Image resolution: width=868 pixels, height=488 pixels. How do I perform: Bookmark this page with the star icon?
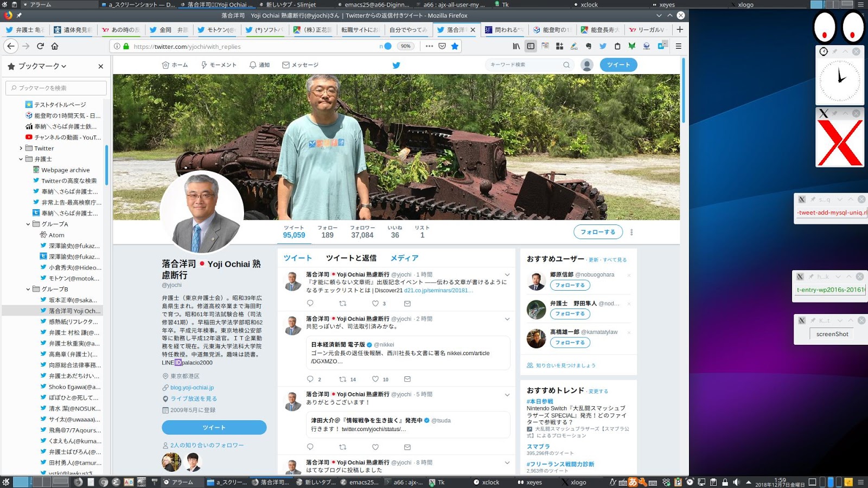(455, 46)
